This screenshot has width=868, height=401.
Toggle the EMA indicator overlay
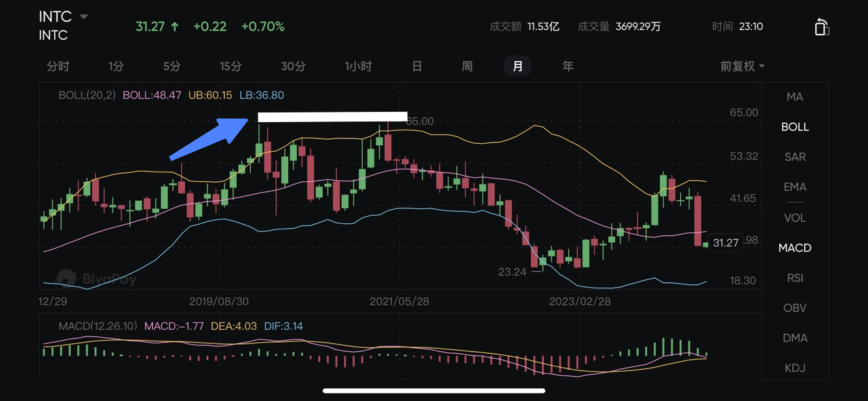tap(795, 187)
